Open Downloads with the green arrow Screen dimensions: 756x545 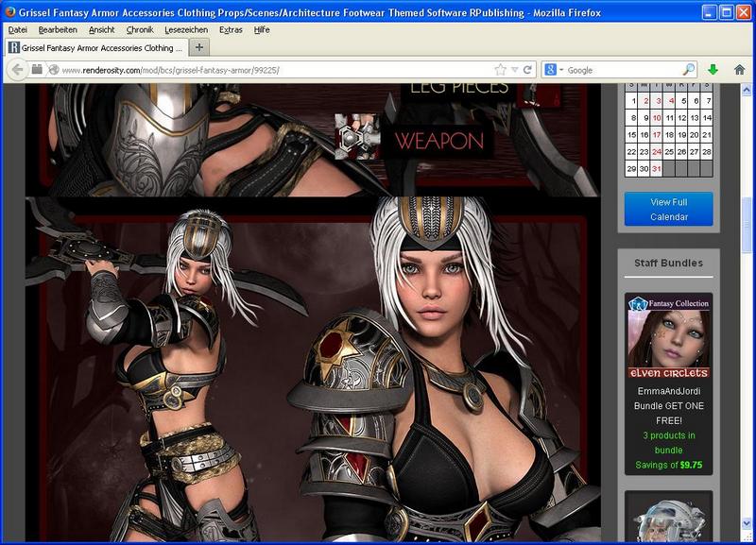[x=713, y=70]
